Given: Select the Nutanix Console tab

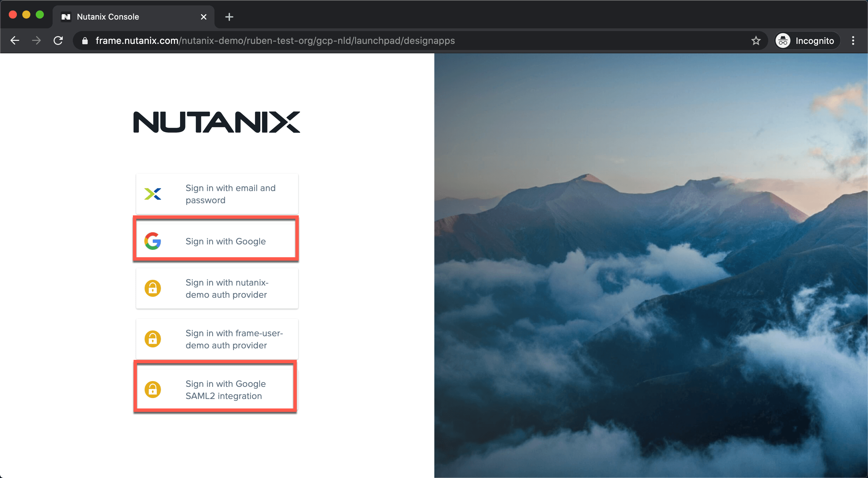Looking at the screenshot, I should tap(108, 17).
